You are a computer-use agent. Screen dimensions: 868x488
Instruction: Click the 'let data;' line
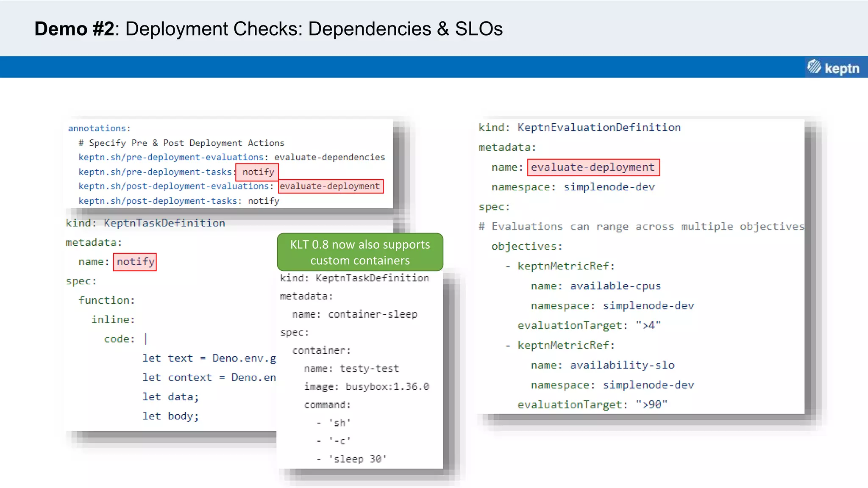(x=170, y=397)
